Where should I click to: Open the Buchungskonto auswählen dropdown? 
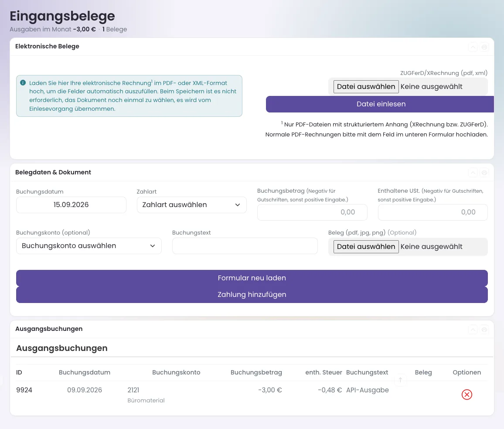pos(89,246)
